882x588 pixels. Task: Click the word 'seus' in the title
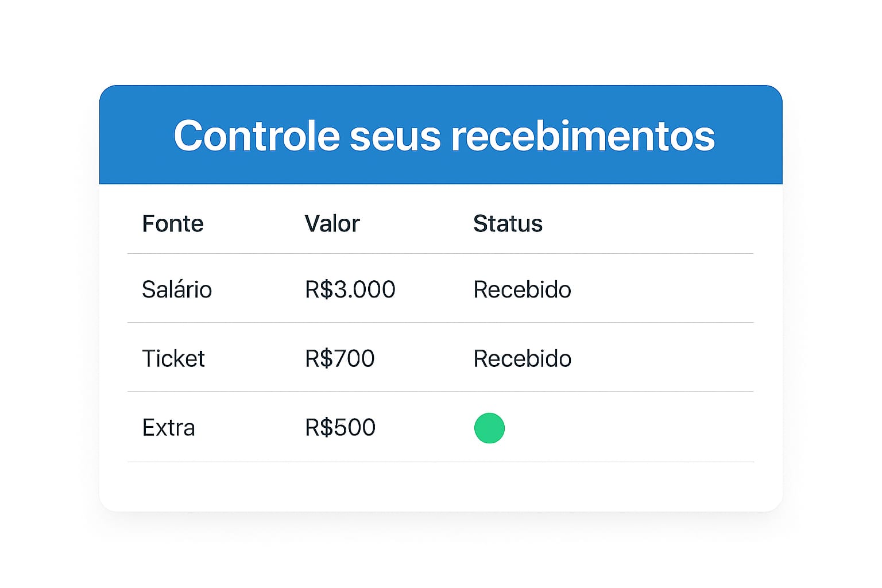tap(395, 136)
